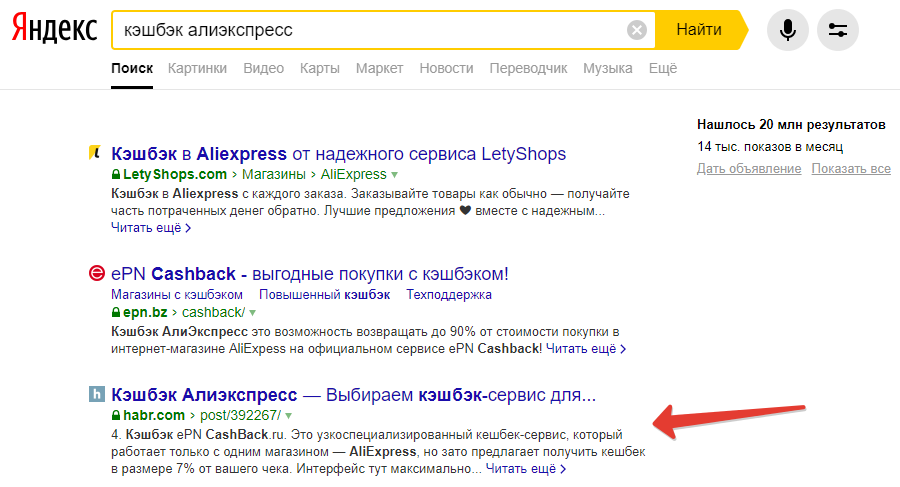The height and width of the screenshot is (487, 900).
Task: Expand the dropdown arrow after post/392267/
Action: click(288, 415)
